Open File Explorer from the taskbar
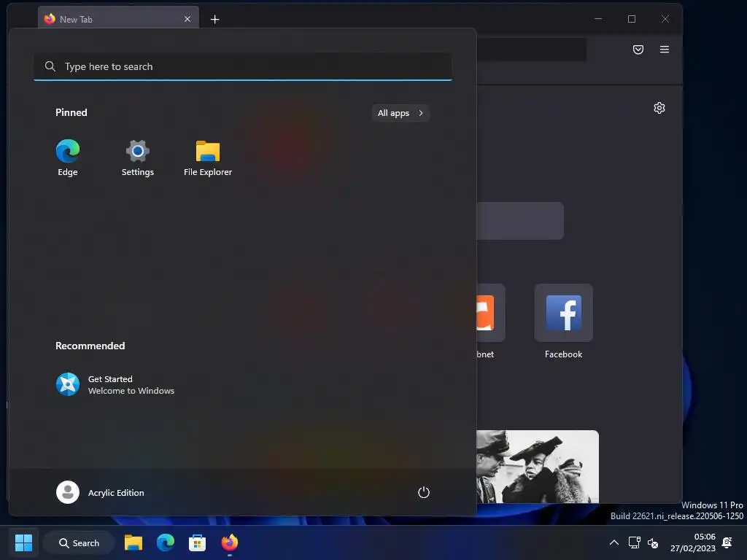 tap(133, 542)
